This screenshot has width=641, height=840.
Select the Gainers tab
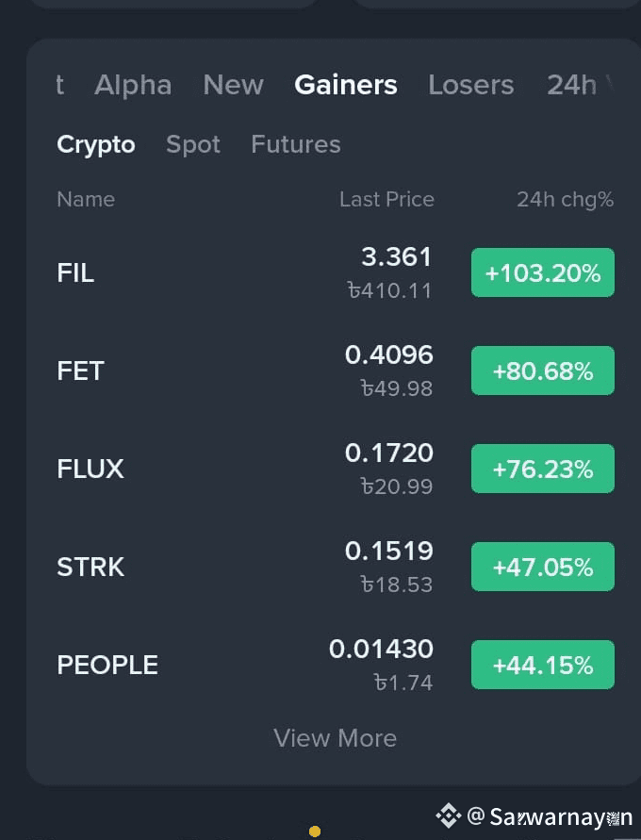coord(346,85)
